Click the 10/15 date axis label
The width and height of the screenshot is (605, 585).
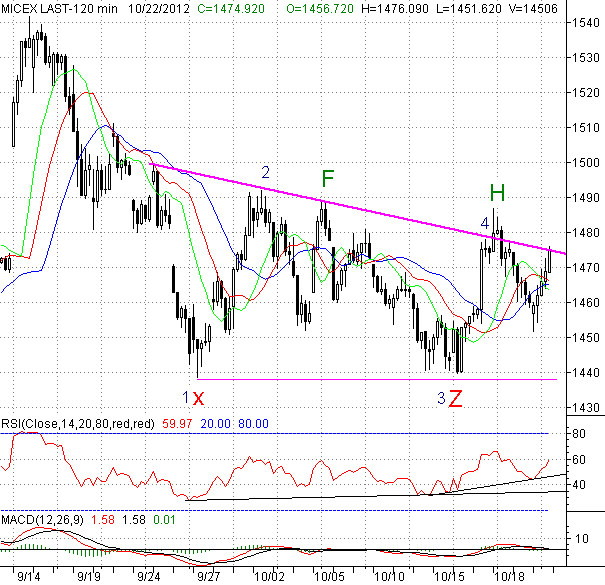450,577
